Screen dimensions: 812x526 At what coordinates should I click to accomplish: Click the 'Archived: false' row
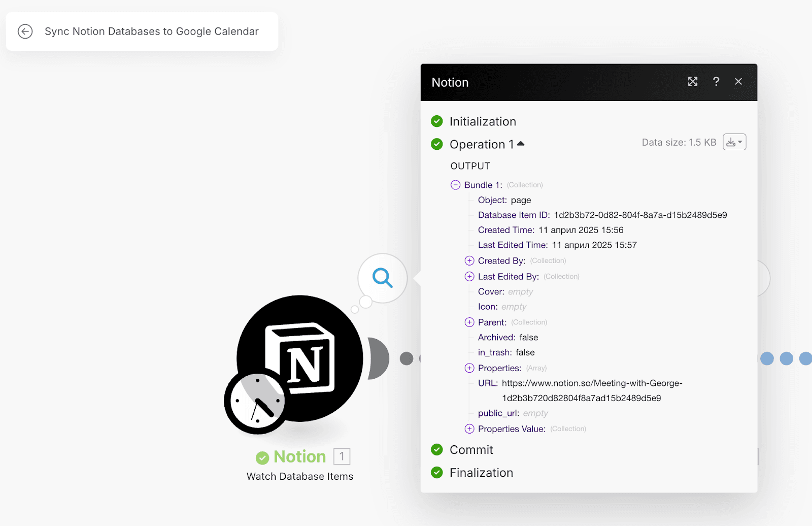pos(508,337)
